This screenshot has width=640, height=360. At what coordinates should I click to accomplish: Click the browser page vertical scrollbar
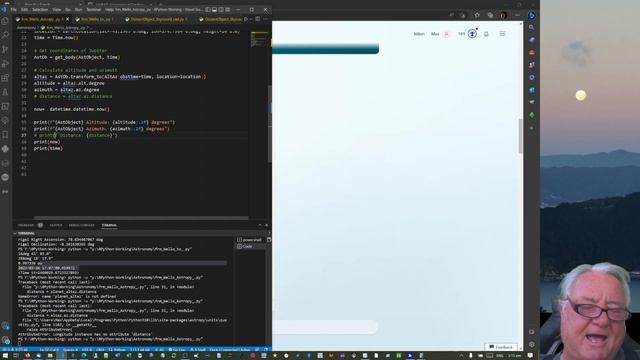[x=520, y=136]
